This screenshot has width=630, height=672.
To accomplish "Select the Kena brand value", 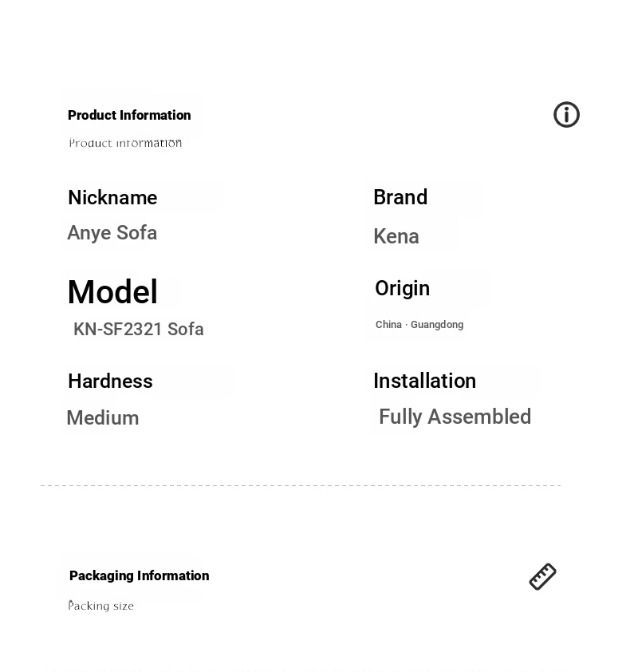I will click(396, 236).
